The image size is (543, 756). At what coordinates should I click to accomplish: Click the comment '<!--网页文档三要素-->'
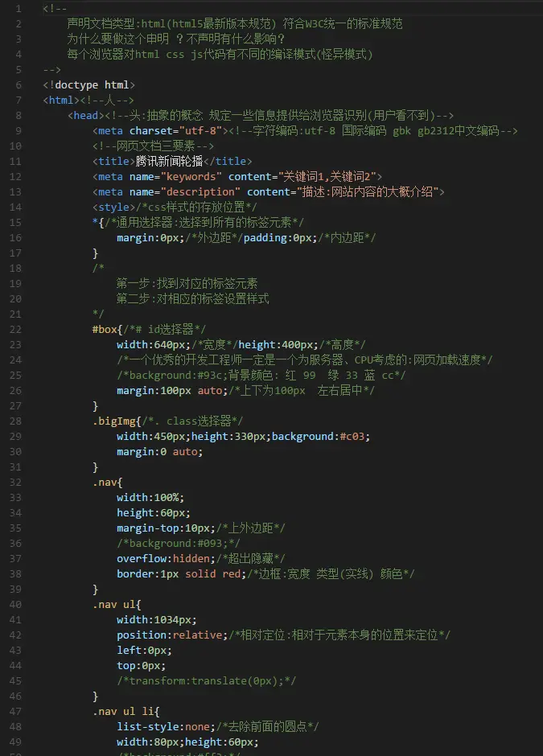(x=153, y=146)
